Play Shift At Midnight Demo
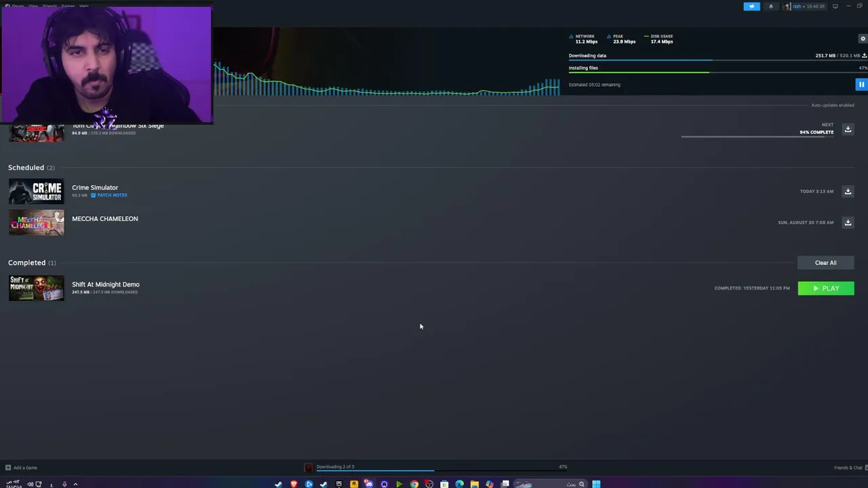This screenshot has height=488, width=868. 826,289
